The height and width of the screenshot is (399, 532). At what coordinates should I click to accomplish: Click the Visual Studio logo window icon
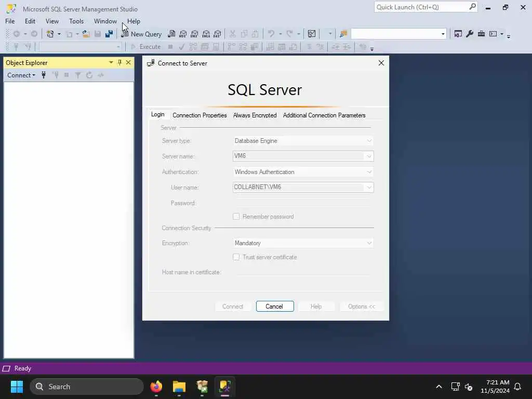pyautogui.click(x=458, y=34)
